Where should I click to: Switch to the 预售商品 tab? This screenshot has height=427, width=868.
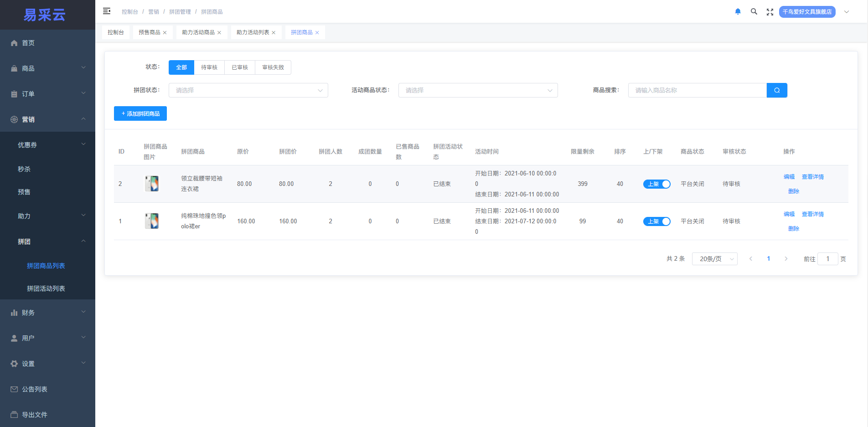pyautogui.click(x=150, y=32)
